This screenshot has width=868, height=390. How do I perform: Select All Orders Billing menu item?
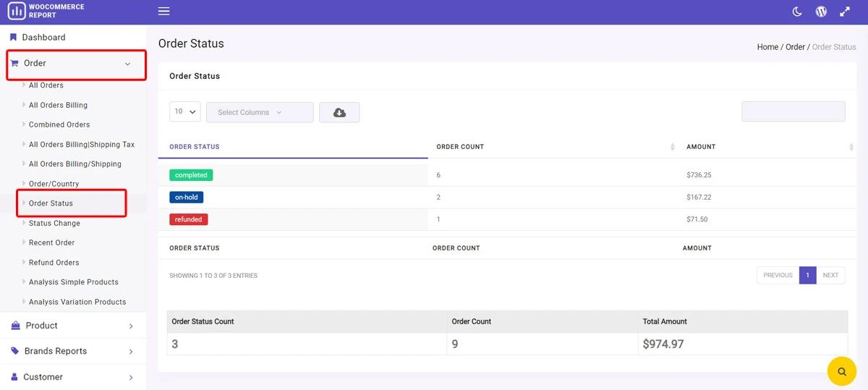point(58,105)
